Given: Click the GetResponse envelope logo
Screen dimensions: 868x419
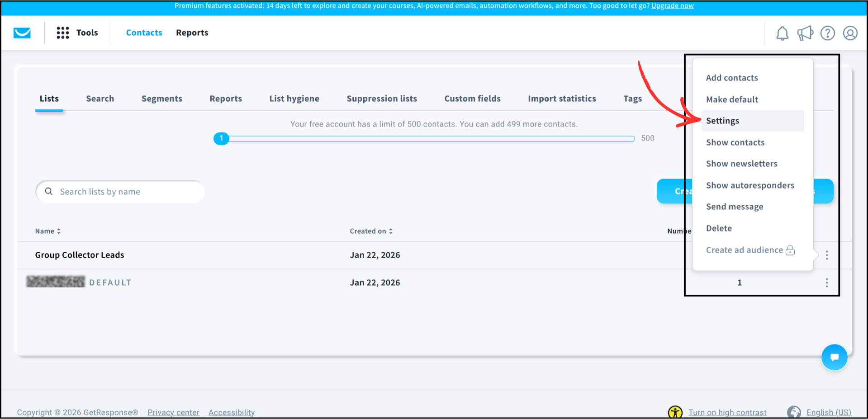Looking at the screenshot, I should [21, 33].
